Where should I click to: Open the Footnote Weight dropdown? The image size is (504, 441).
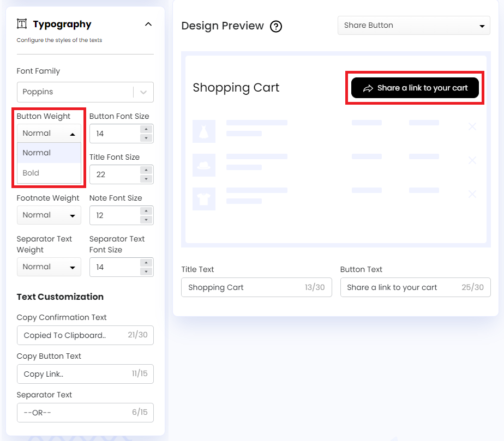tap(49, 215)
